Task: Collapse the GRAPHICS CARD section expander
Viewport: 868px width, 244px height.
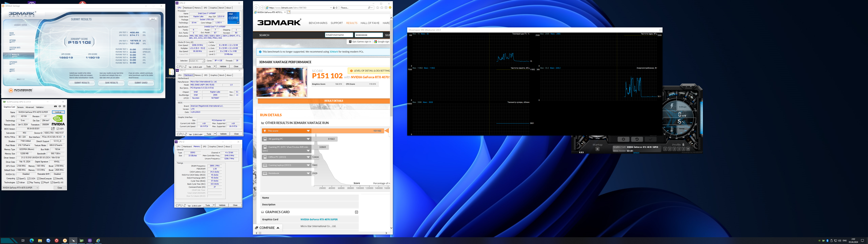Action: pyautogui.click(x=357, y=212)
